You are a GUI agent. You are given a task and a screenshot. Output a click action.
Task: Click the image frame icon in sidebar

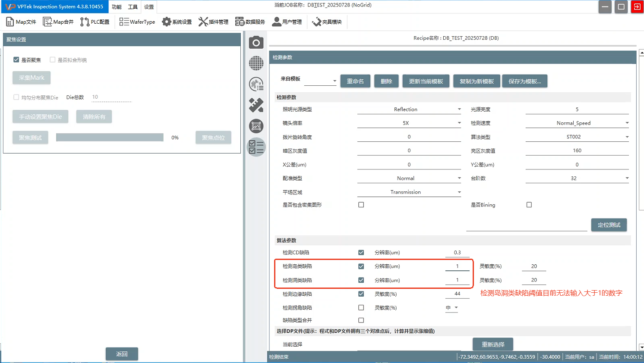click(x=256, y=126)
